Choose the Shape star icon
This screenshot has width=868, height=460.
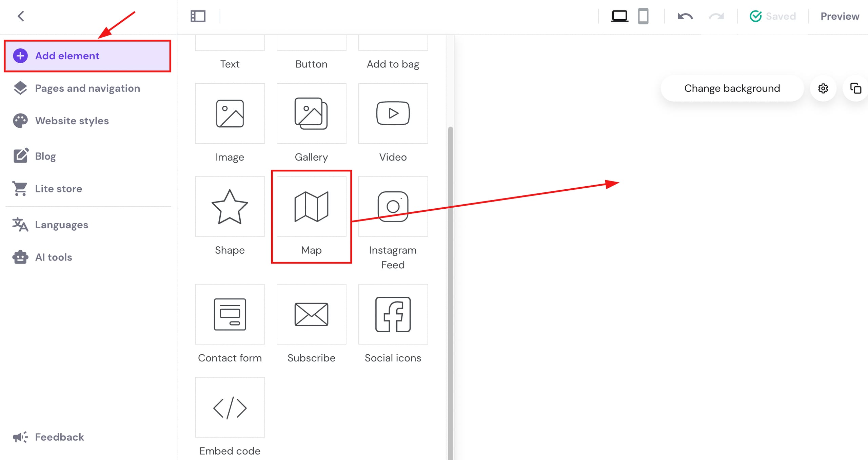click(230, 207)
